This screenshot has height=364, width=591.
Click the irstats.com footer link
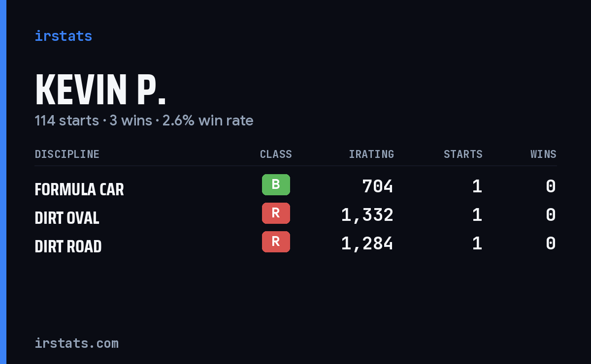point(77,343)
